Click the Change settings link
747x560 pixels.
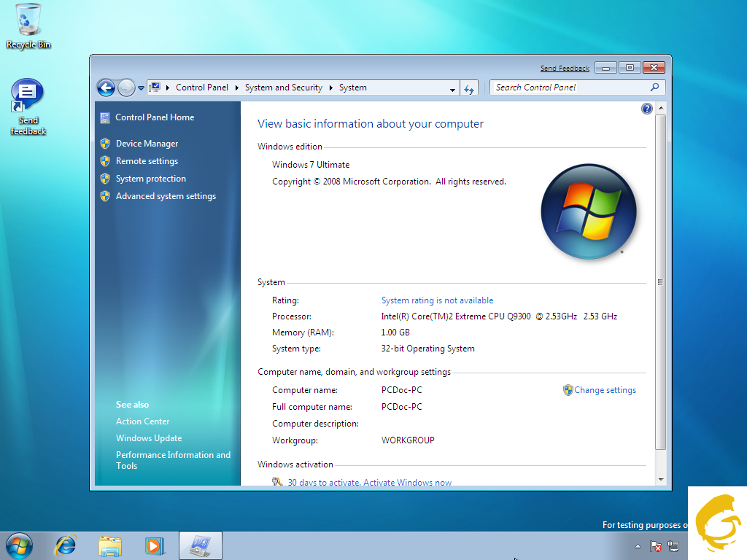[605, 390]
